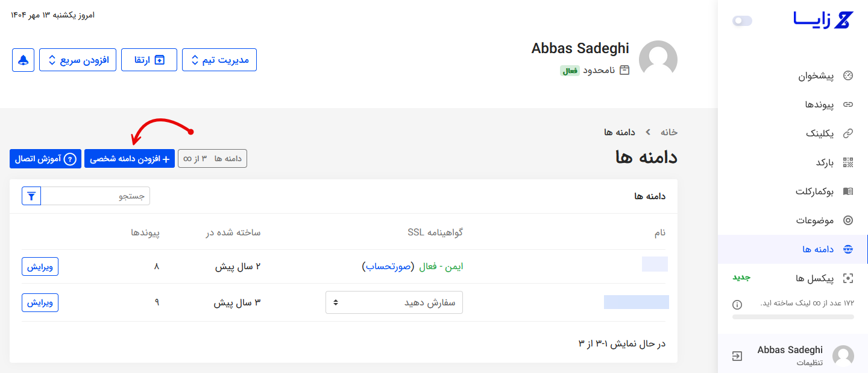Click the link usage progress bar
The image size is (868, 373).
click(793, 316)
